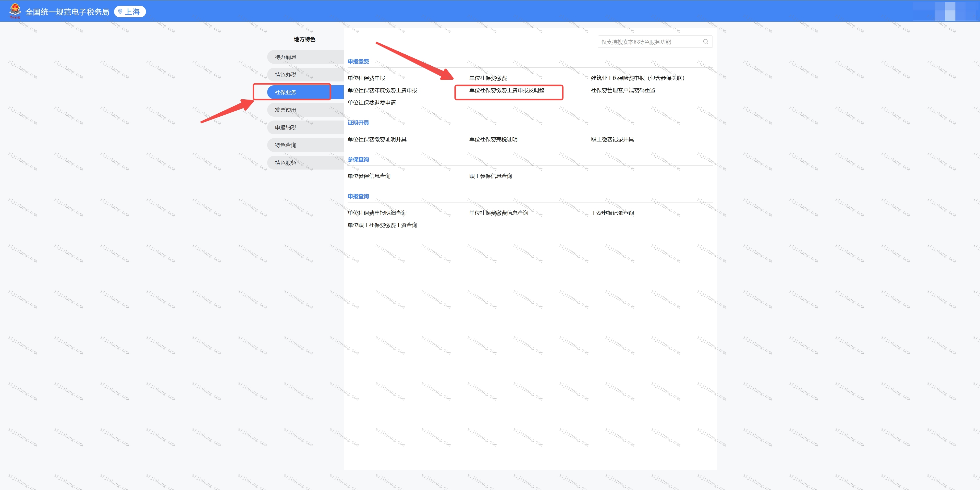Click the tax bureau emblem logo
The width and height of the screenshot is (980, 490).
click(x=15, y=11)
